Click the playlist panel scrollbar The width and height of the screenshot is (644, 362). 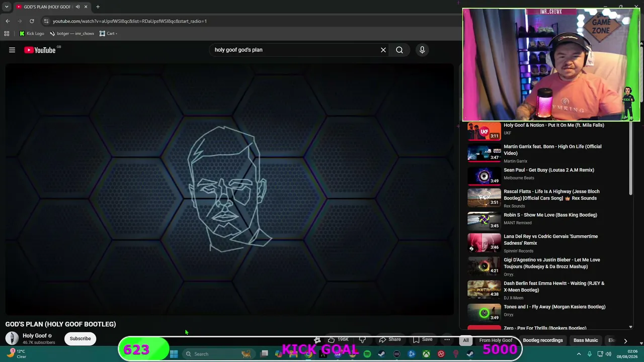[x=631, y=158]
